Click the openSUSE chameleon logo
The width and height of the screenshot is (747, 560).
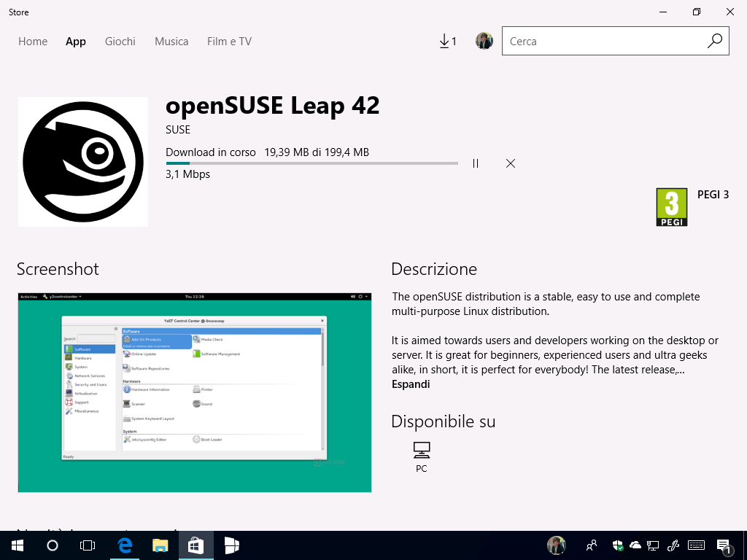pos(83,162)
